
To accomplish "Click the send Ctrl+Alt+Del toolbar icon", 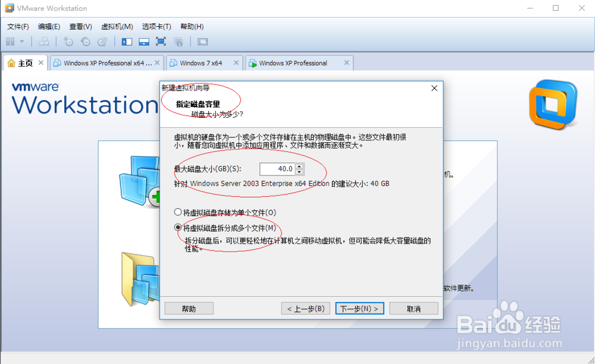I will [43, 42].
